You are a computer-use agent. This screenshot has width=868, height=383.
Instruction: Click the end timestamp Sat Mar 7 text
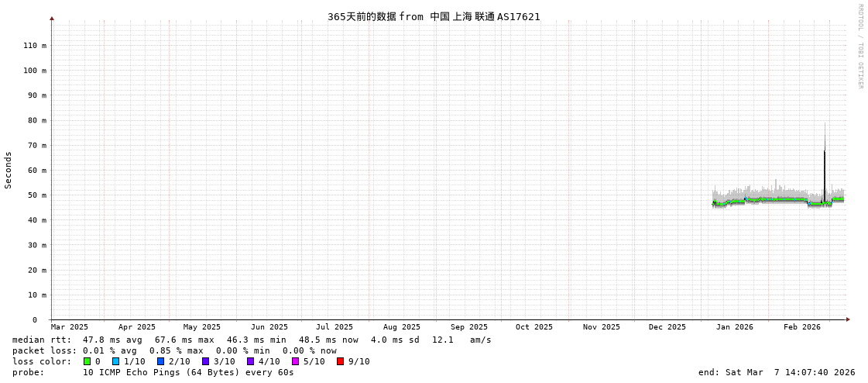pyautogui.click(x=777, y=372)
